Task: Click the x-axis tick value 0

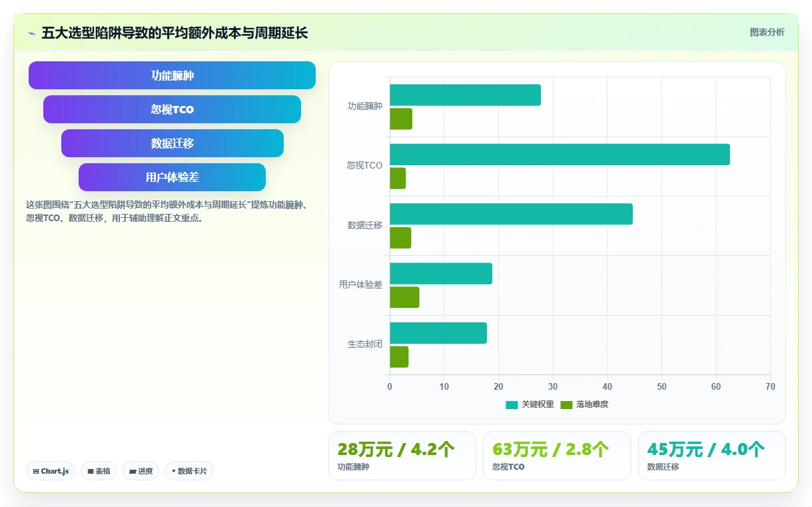Action: 390,386
